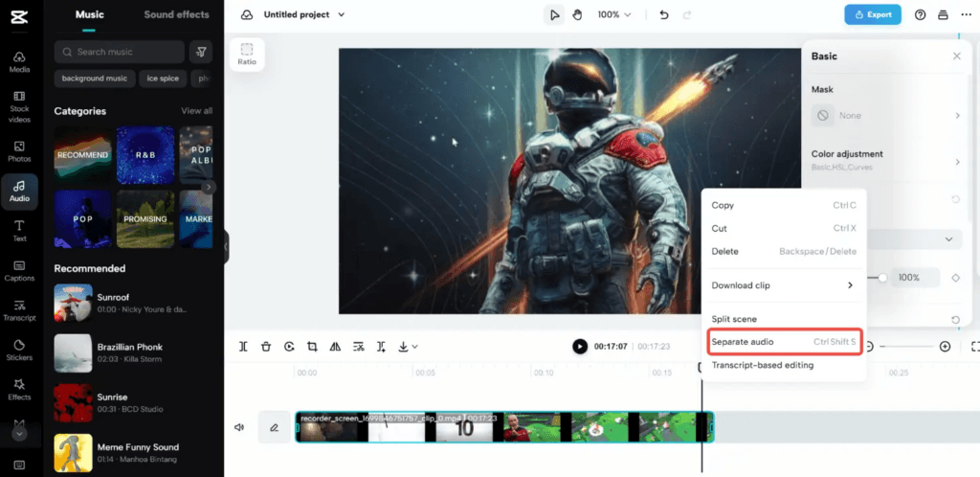Open the Ratio canvas setting
The width and height of the screenshot is (980, 477).
(x=247, y=54)
